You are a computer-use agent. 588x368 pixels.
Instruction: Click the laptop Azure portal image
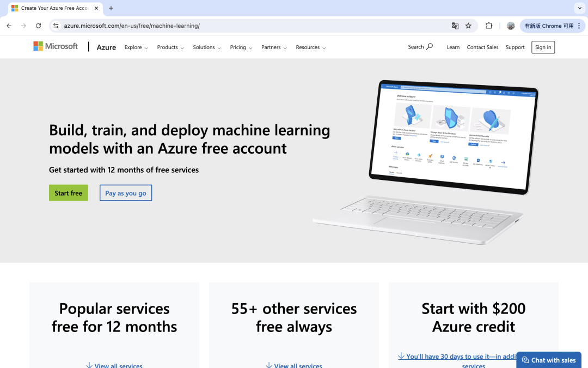(426, 161)
